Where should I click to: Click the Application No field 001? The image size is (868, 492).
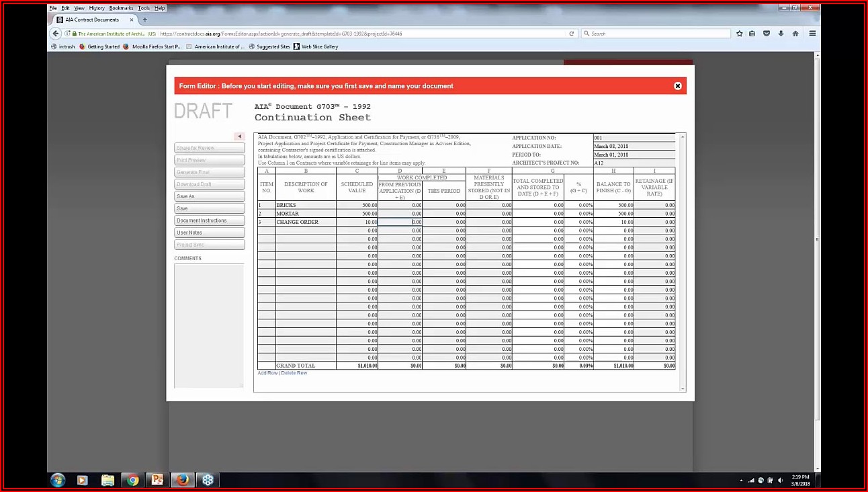pos(634,138)
